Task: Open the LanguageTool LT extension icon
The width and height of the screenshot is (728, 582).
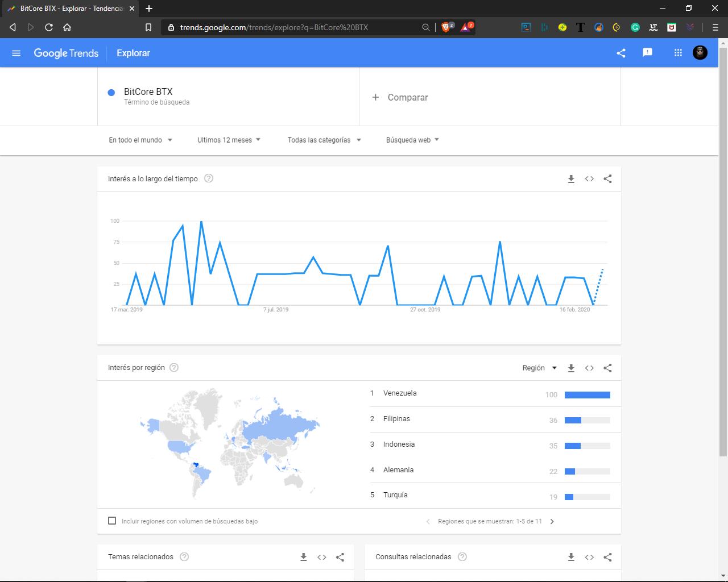Action: point(653,27)
